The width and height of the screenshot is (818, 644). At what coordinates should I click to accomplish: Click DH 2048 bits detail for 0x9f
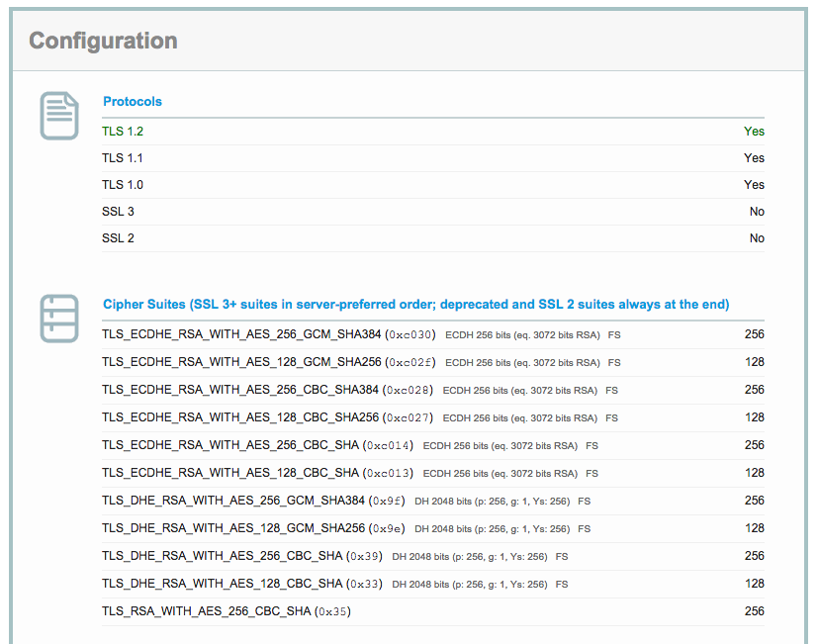[x=493, y=501]
